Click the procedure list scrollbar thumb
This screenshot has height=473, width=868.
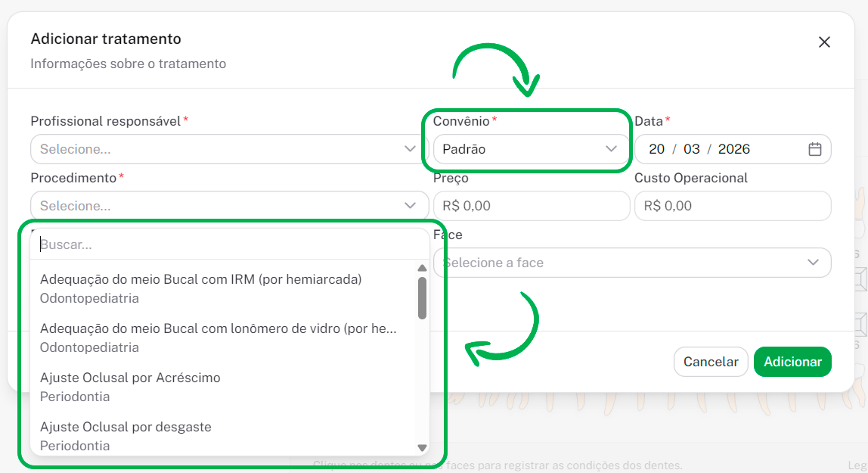pyautogui.click(x=422, y=297)
